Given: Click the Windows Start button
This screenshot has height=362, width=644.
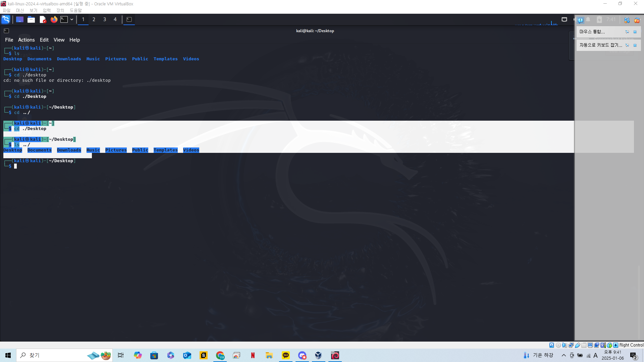Looking at the screenshot, I should [8, 355].
